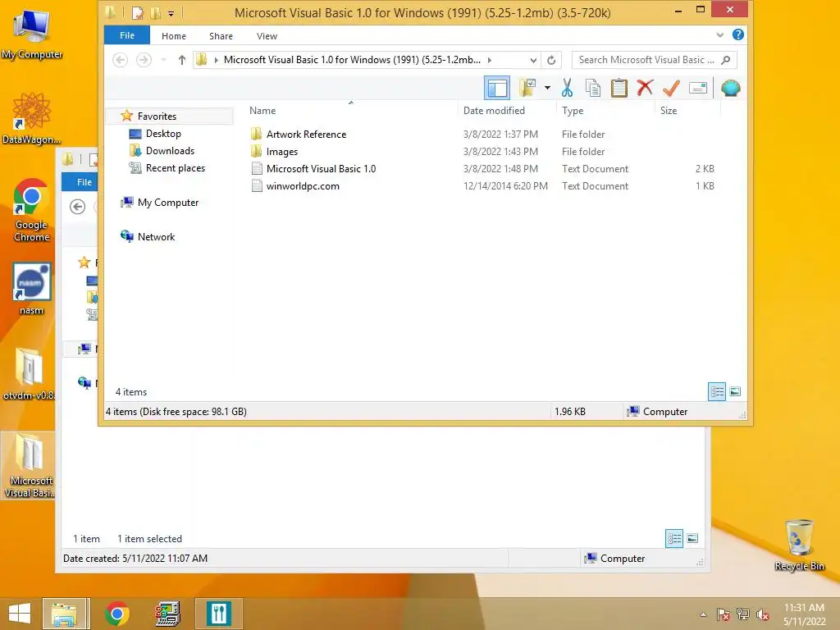Open the Windows Start button
The width and height of the screenshot is (840, 630).
pyautogui.click(x=20, y=614)
